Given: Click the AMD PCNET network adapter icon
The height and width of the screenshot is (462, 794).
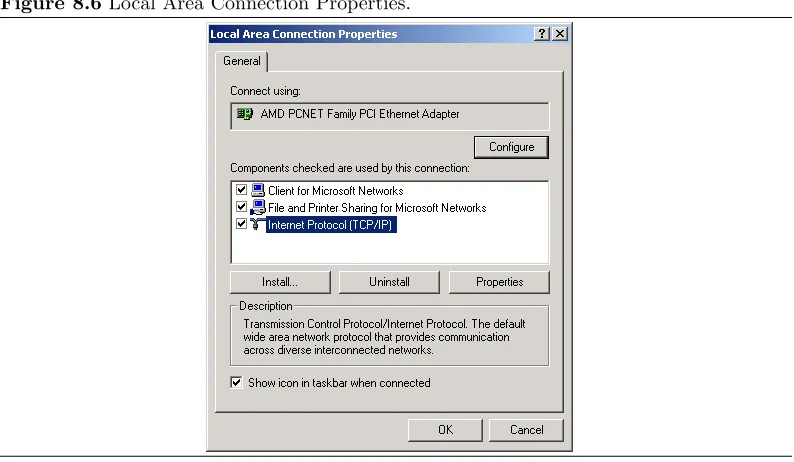Looking at the screenshot, I should 245,113.
